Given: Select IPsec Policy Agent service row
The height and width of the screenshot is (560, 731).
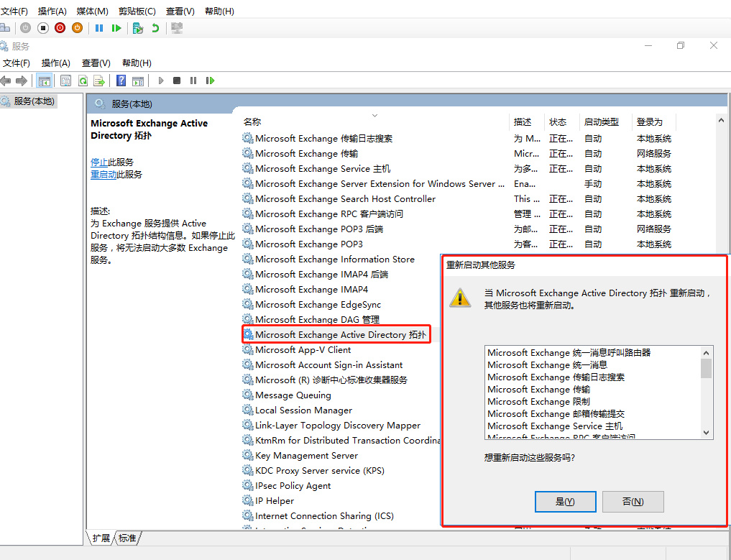Looking at the screenshot, I should tap(293, 486).
